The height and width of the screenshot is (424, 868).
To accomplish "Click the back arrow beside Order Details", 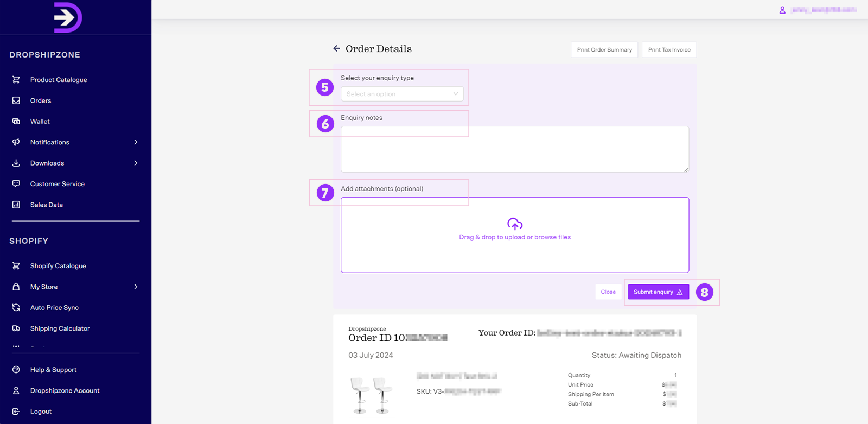I will click(336, 48).
